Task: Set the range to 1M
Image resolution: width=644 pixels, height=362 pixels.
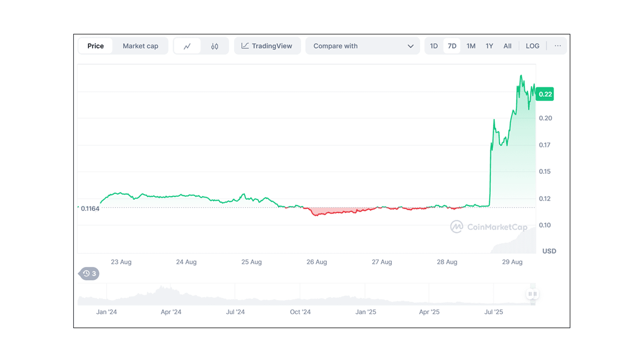Action: point(471,46)
